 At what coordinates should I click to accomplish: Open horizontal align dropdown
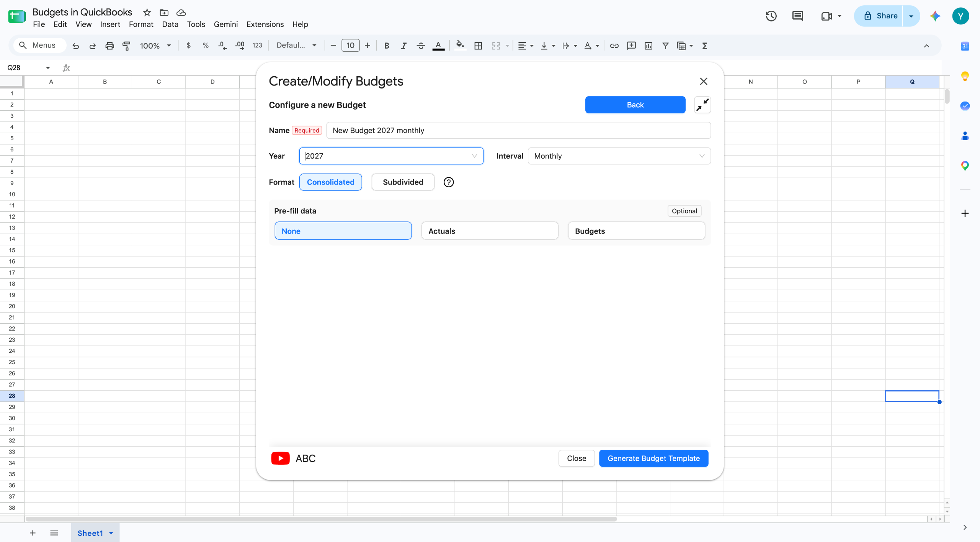pyautogui.click(x=526, y=46)
